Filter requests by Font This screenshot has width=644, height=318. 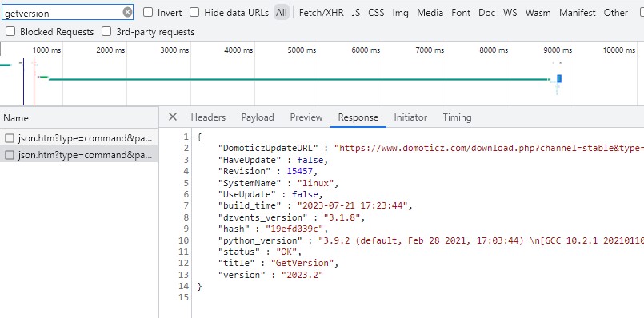pyautogui.click(x=461, y=13)
